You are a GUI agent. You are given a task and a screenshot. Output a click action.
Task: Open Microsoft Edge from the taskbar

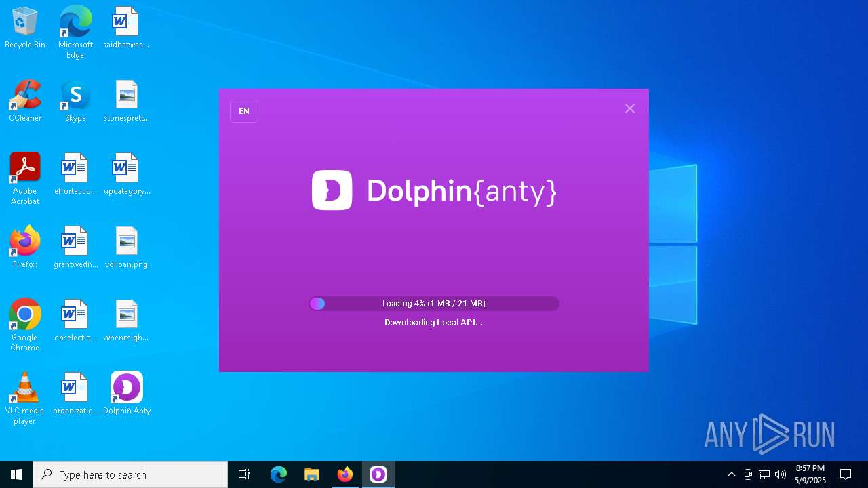coord(279,474)
